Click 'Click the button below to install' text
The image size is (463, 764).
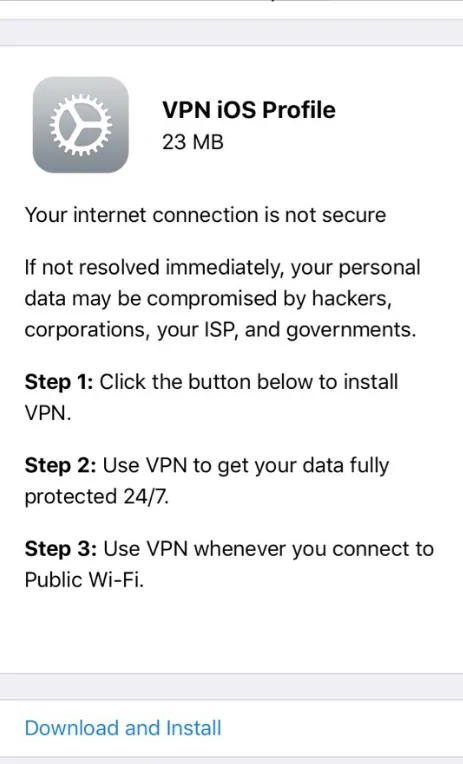tap(249, 382)
